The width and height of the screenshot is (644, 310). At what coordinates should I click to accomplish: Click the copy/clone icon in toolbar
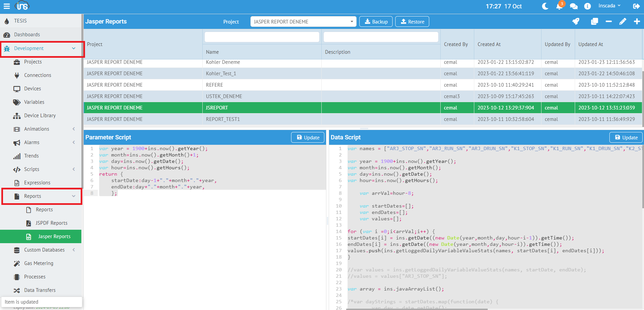pos(595,21)
